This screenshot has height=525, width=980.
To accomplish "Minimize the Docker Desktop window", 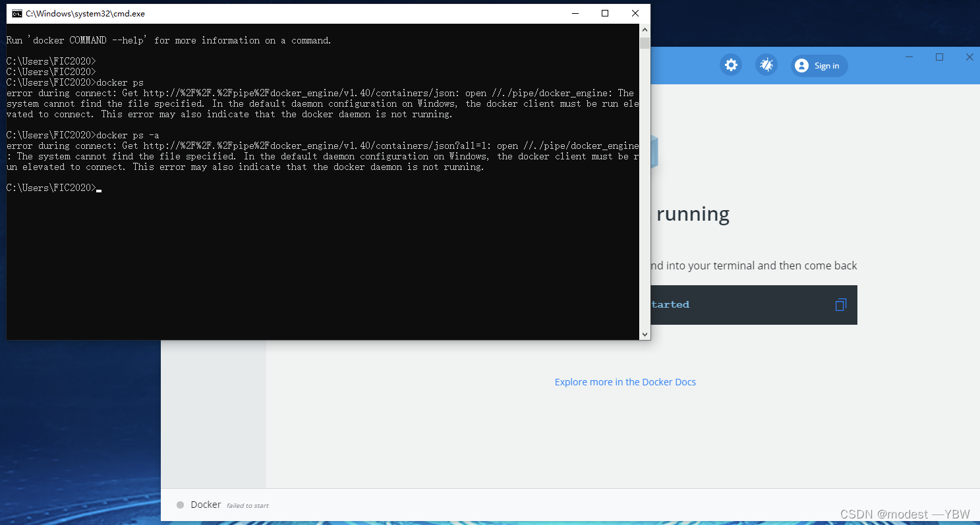I will [909, 57].
